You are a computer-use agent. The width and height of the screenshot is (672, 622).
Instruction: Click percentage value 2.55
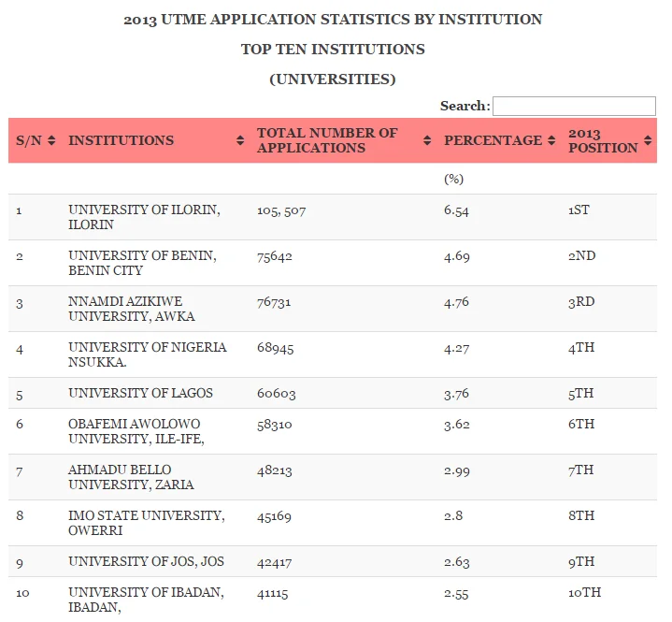(456, 593)
